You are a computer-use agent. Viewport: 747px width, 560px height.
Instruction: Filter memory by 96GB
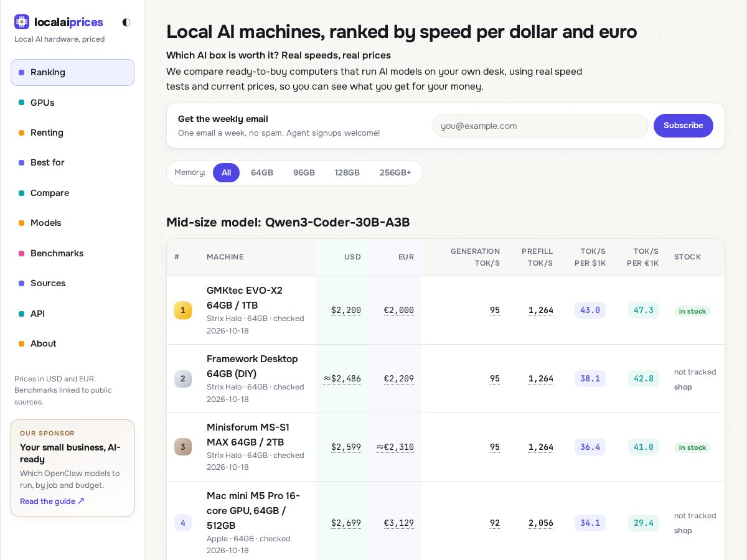(x=304, y=172)
